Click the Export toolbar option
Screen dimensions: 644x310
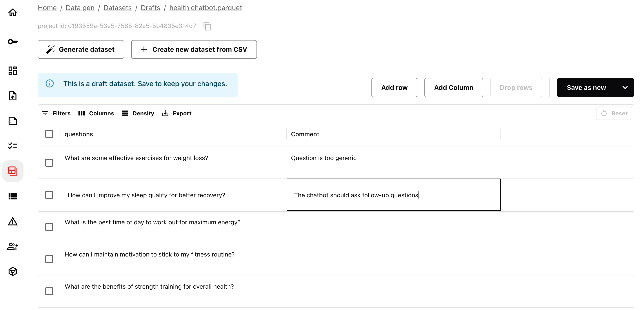[177, 113]
